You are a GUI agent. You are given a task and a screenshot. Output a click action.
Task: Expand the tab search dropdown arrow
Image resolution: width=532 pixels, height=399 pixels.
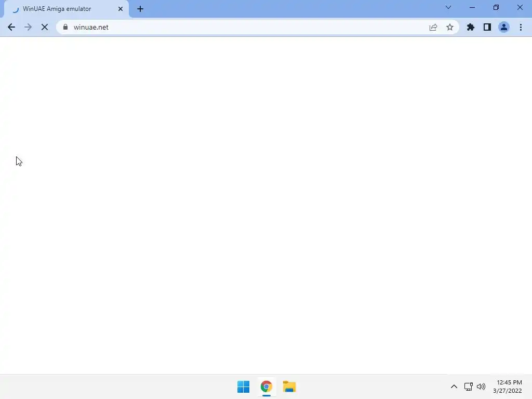pyautogui.click(x=448, y=7)
